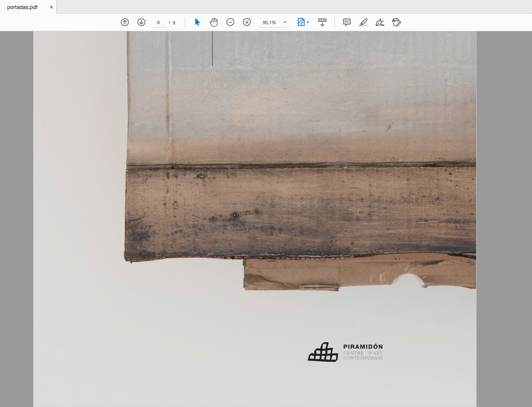Click the PIRAMIDÓN logo text on page
The image size is (532, 407).
pyautogui.click(x=363, y=347)
